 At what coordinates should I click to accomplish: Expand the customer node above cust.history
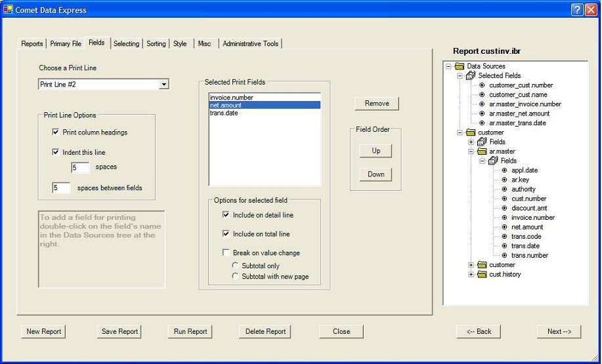471,265
